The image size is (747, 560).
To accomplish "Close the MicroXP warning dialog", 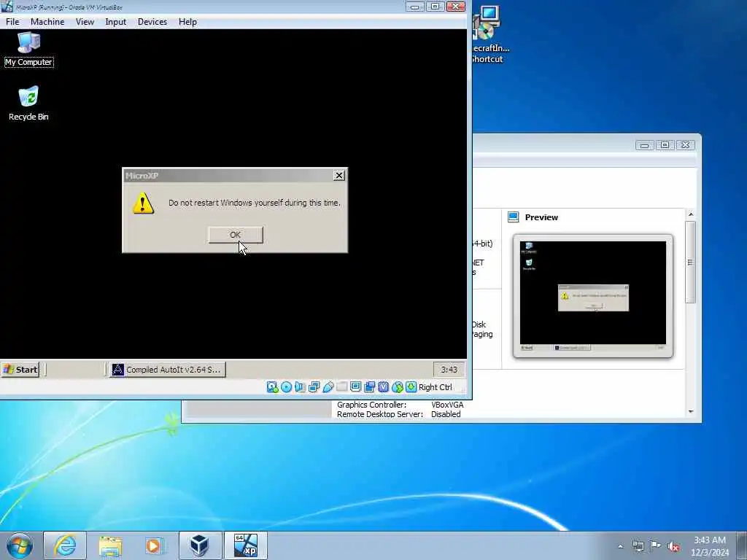I will 339,176.
